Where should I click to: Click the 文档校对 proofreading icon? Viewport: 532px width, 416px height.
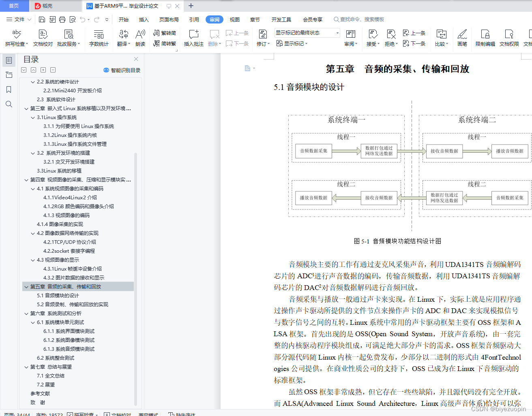[43, 38]
